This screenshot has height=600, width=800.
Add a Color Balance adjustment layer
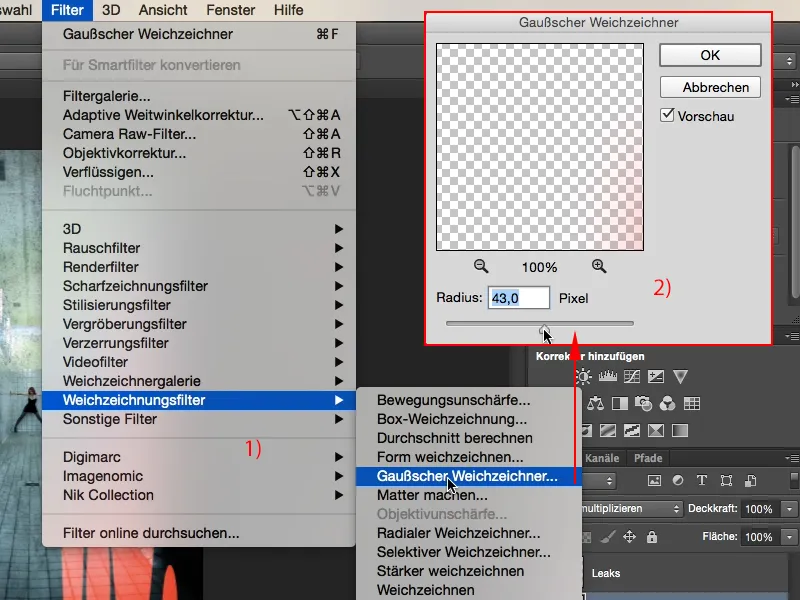(595, 402)
